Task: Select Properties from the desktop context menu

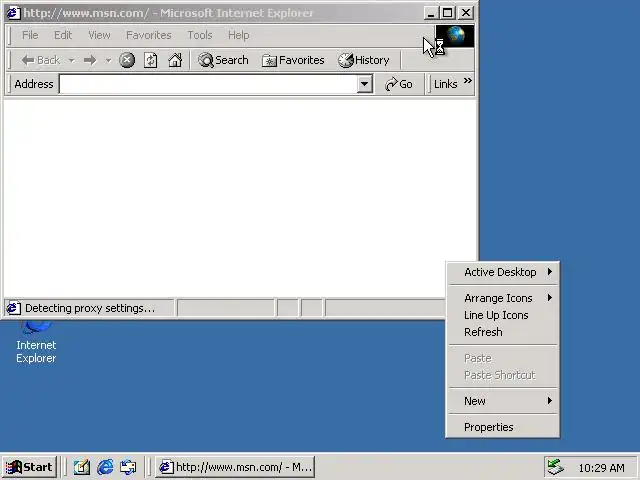Action: point(502,427)
